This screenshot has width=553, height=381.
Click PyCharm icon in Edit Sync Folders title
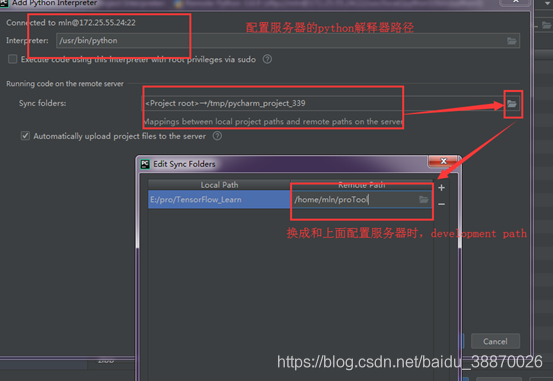(x=145, y=164)
